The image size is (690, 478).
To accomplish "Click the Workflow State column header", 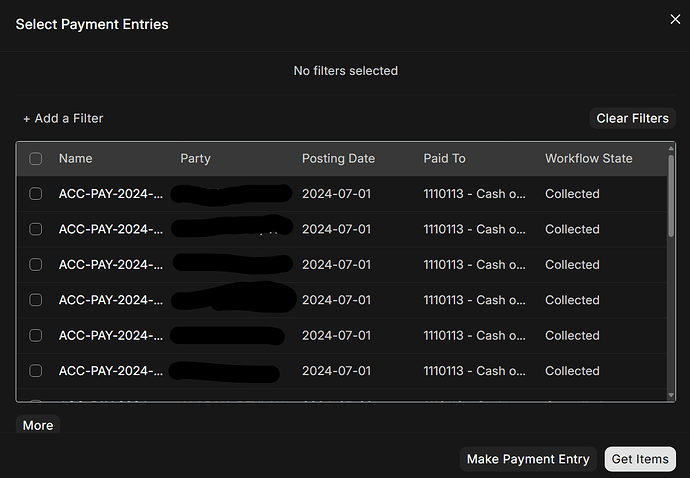I will pos(589,158).
